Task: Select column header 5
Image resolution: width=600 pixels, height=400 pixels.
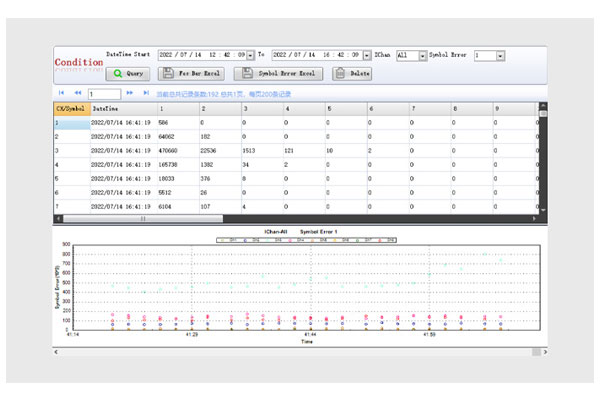Action: 346,109
